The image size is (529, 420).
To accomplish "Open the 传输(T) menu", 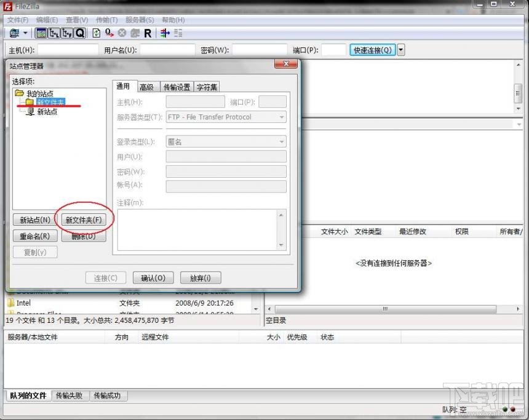I will point(107,20).
